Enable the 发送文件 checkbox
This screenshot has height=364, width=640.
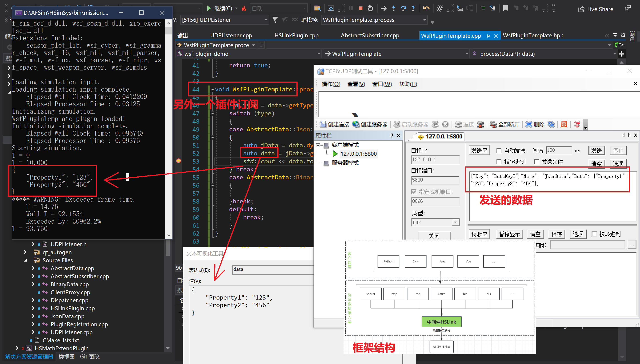click(537, 162)
